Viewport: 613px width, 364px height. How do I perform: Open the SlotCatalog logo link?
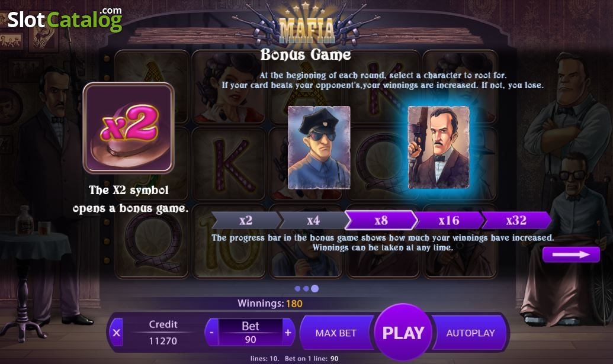point(65,20)
